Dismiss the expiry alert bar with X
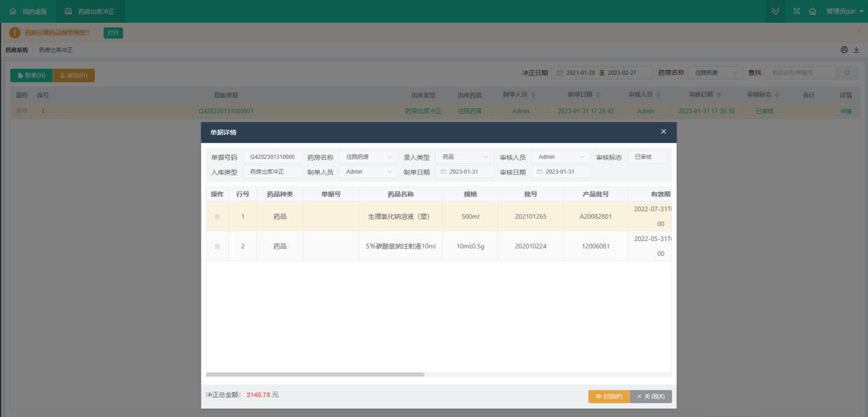The image size is (868, 417). [859, 31]
